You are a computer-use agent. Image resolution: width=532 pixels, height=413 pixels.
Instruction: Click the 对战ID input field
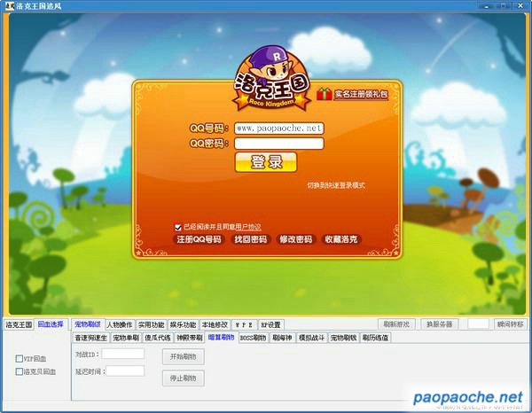pyautogui.click(x=123, y=354)
